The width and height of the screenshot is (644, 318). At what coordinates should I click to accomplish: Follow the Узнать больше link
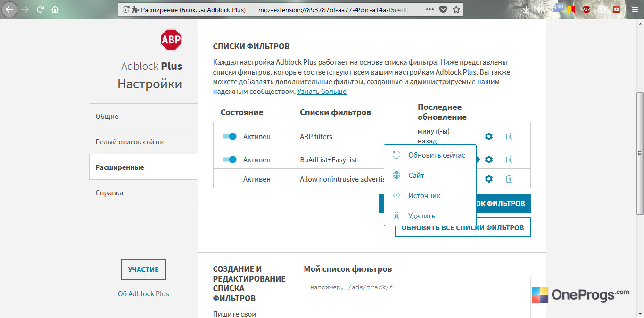tap(322, 92)
